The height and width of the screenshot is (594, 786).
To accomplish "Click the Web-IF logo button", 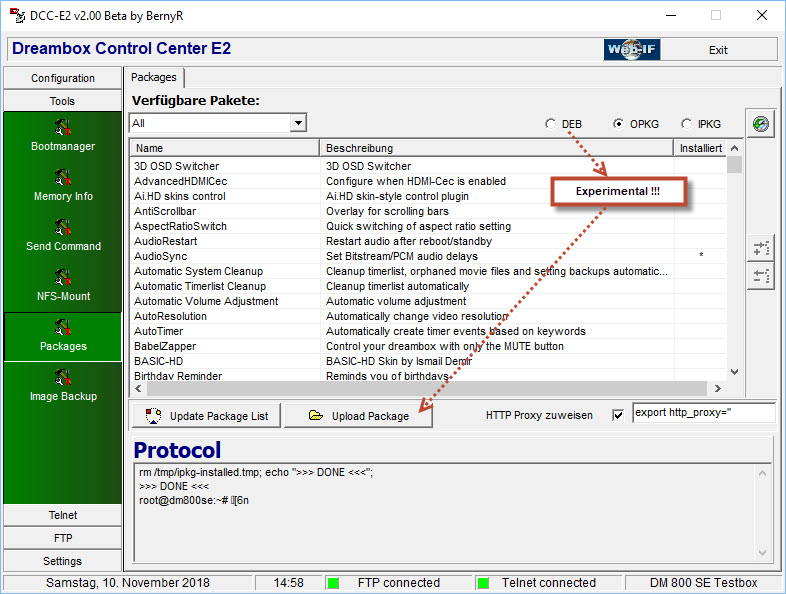I will pos(631,49).
